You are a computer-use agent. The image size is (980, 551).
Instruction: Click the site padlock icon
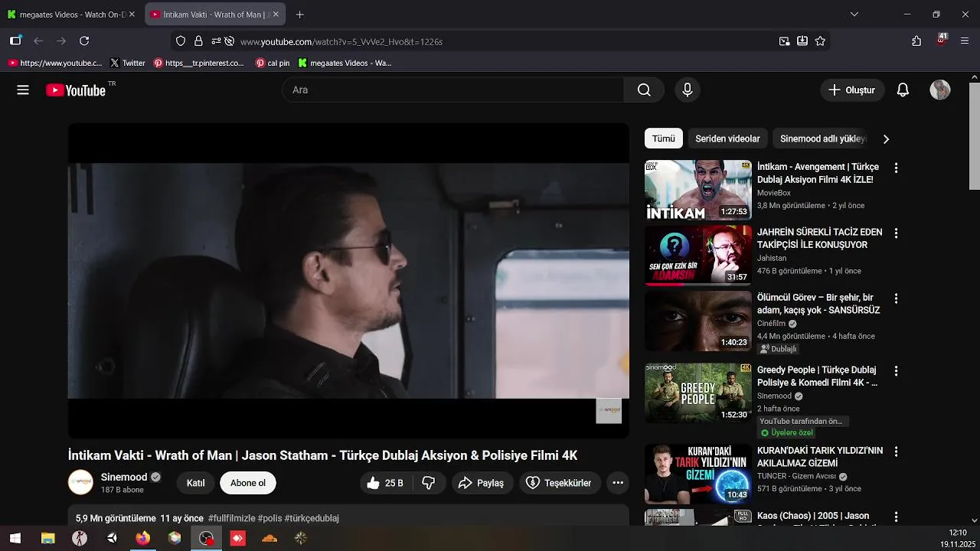(x=198, y=41)
